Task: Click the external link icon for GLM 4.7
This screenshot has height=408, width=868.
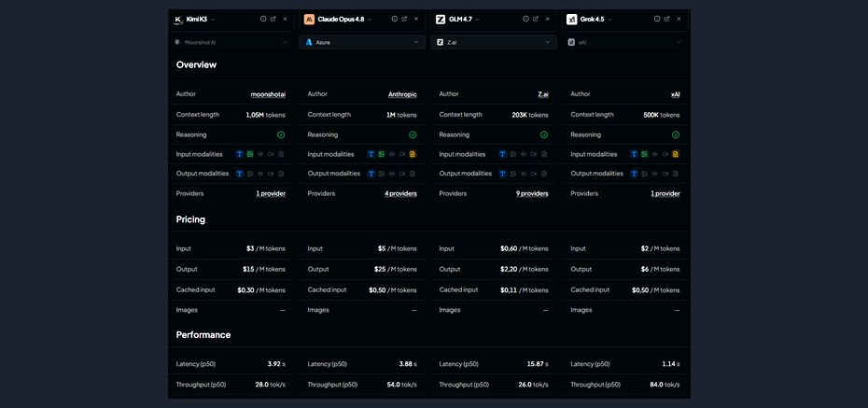Action: point(536,19)
